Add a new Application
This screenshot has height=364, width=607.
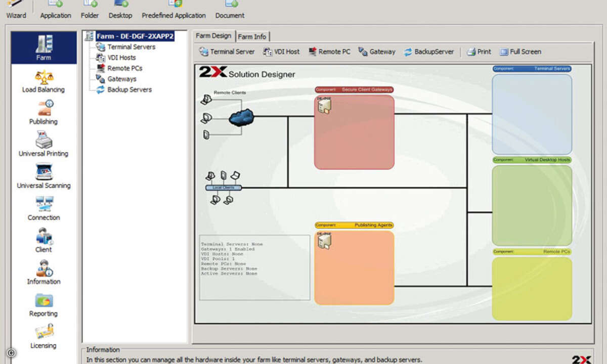[56, 10]
